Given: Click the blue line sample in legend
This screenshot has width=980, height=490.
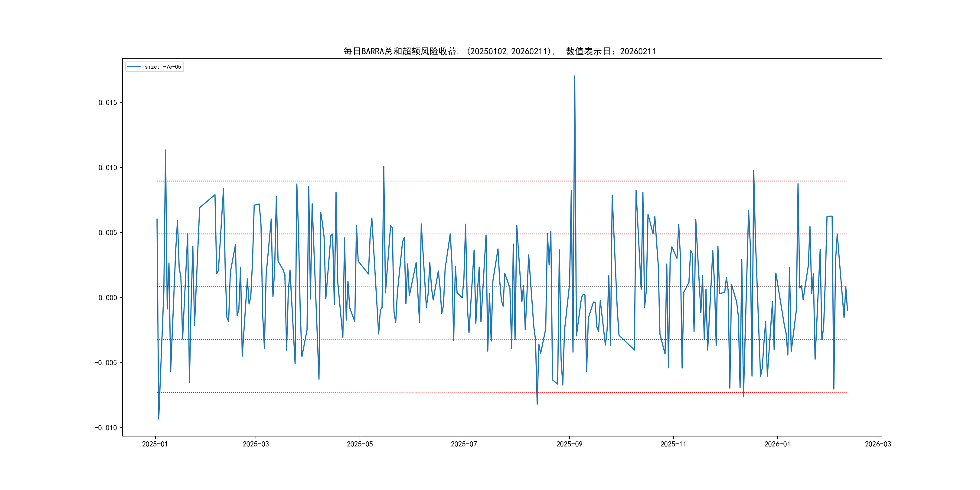Looking at the screenshot, I should (134, 67).
